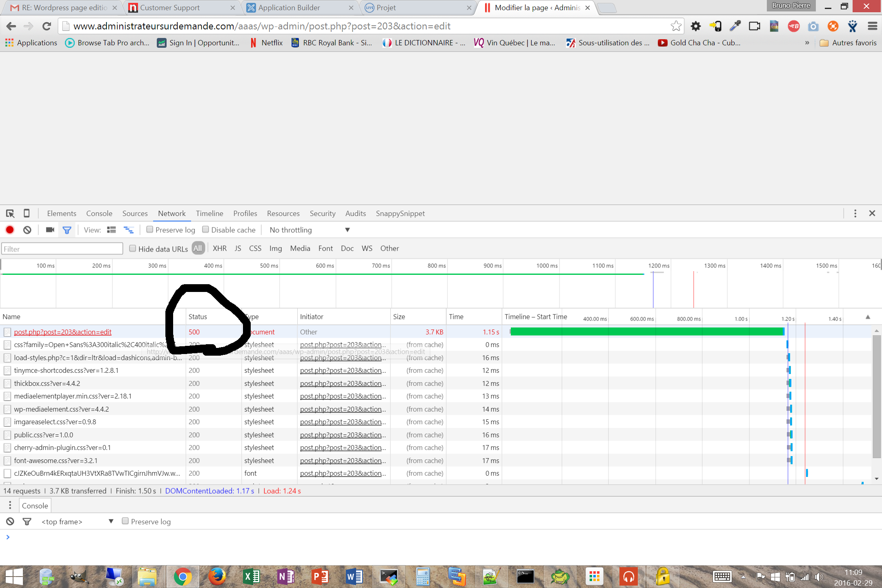
Task: Switch to Application Builder browser tab
Action: [300, 8]
